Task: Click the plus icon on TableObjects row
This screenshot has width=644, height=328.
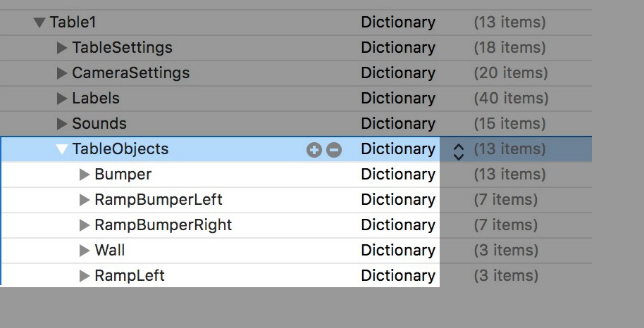Action: (x=314, y=149)
